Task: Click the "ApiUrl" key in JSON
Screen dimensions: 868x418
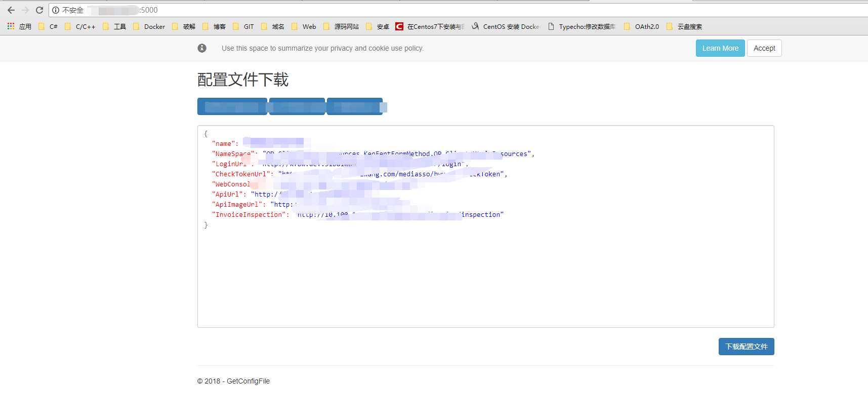Action: [228, 195]
